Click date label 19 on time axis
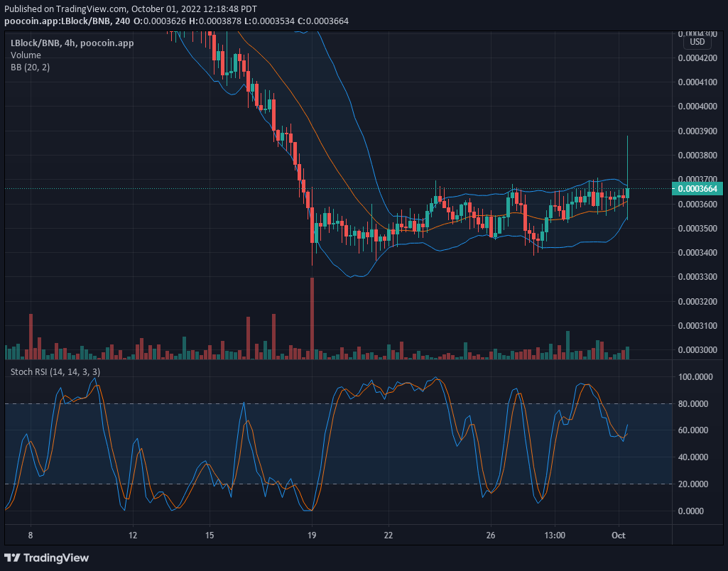 pyautogui.click(x=312, y=535)
